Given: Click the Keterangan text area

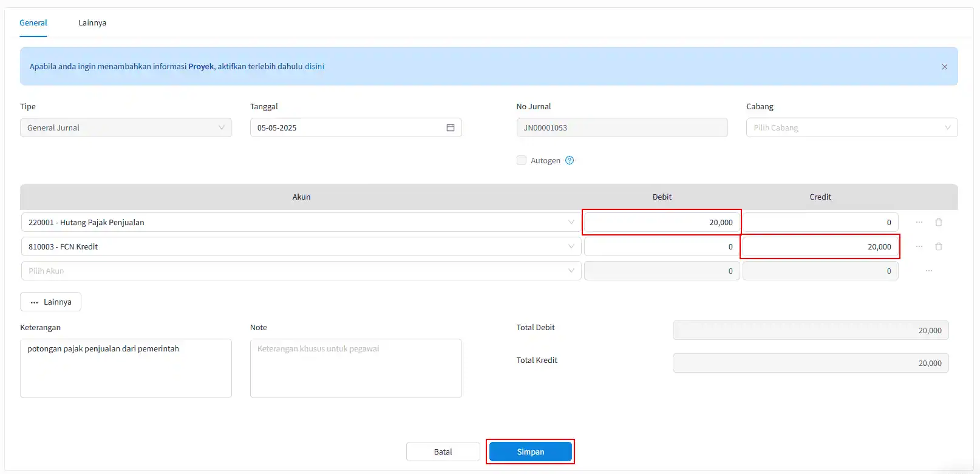Looking at the screenshot, I should click(x=126, y=368).
